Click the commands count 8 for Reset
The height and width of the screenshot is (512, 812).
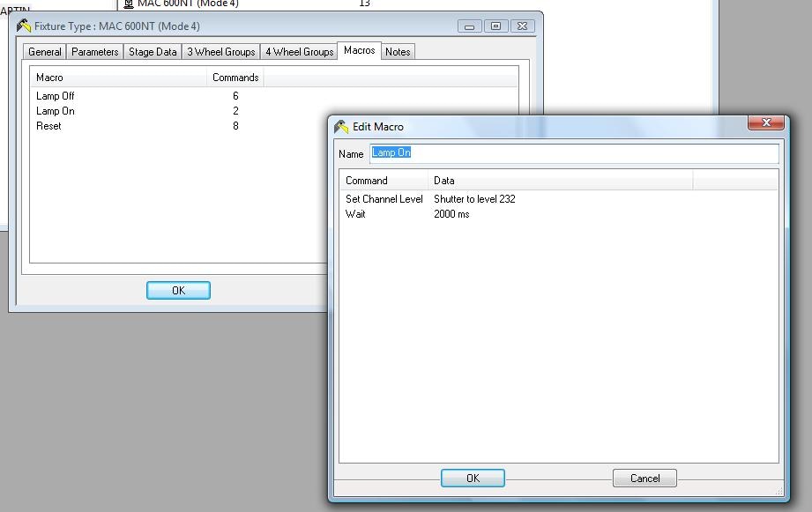point(235,126)
